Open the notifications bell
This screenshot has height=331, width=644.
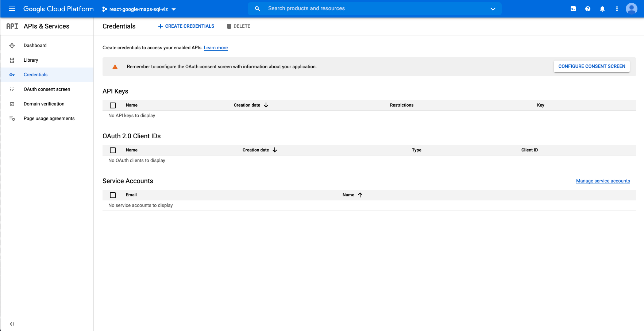coord(602,9)
